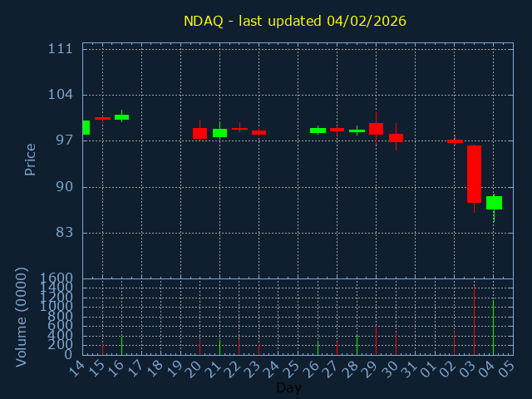Image resolution: width=532 pixels, height=399 pixels.
Task: Select the red candlestick on day 29
Action: (x=376, y=129)
